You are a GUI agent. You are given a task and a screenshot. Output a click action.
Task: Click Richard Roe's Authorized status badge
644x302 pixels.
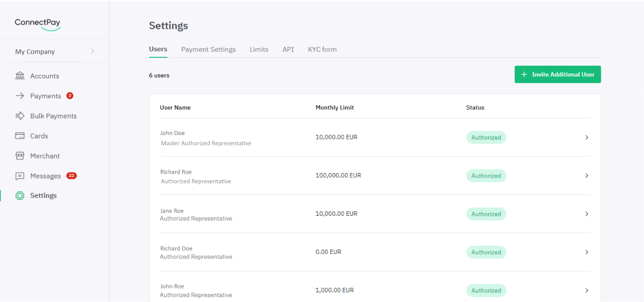[486, 175]
